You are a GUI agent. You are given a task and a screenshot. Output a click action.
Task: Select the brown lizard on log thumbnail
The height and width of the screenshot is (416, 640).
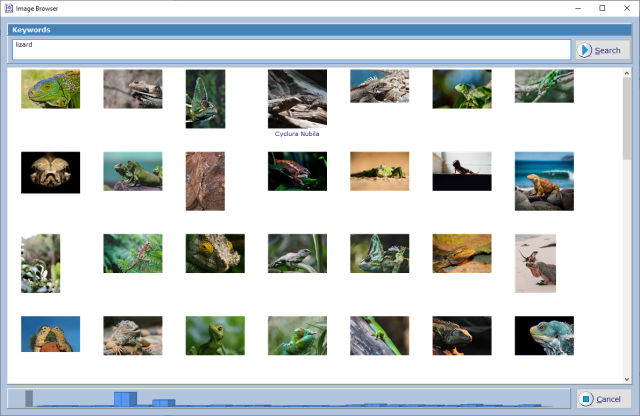pyautogui.click(x=133, y=89)
